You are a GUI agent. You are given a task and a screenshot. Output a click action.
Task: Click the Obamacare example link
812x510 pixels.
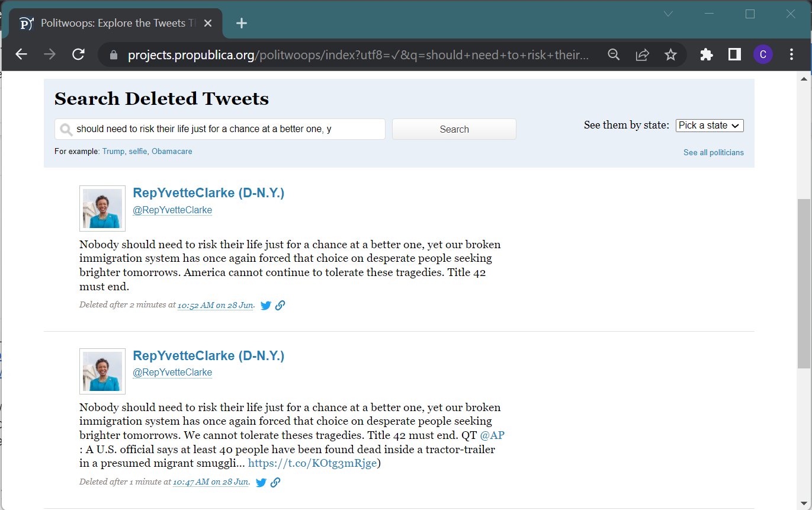tap(172, 152)
